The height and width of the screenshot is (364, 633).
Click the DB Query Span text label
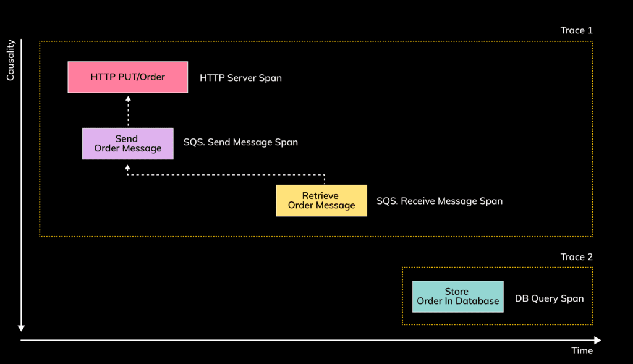549,298
